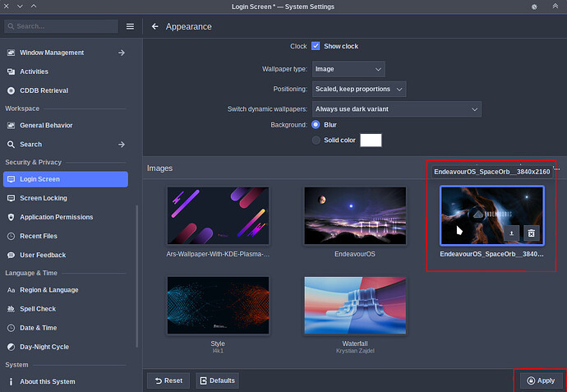Select the Blur background radio button

[316, 125]
